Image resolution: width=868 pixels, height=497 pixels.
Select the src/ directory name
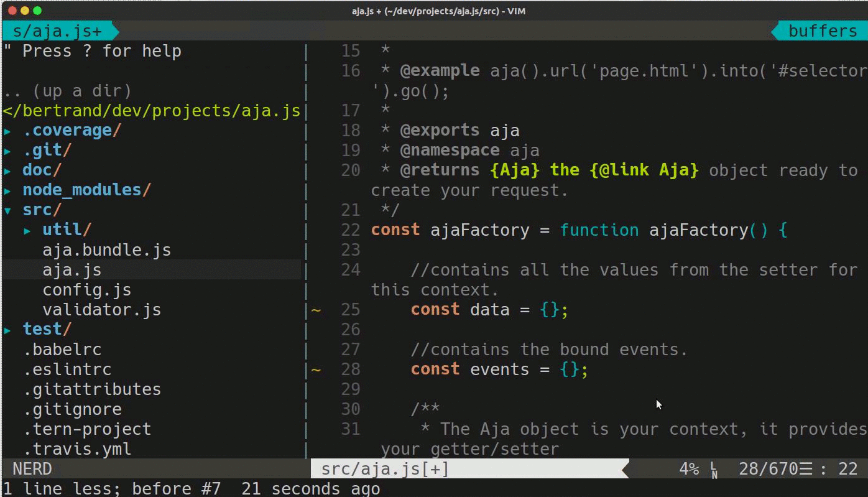(42, 210)
